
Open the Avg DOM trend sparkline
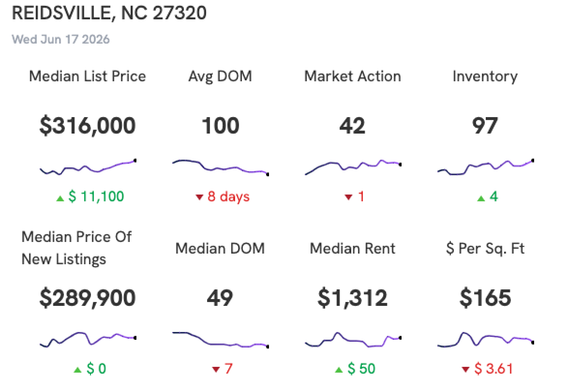pyautogui.click(x=220, y=167)
